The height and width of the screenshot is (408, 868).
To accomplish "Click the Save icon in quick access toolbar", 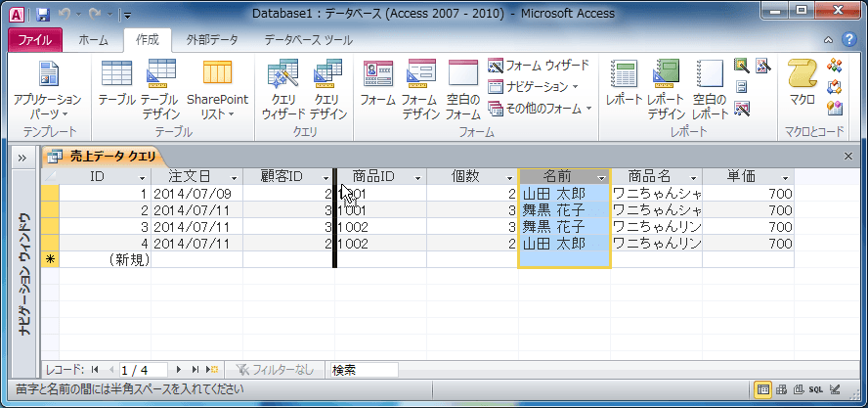I will [x=43, y=15].
